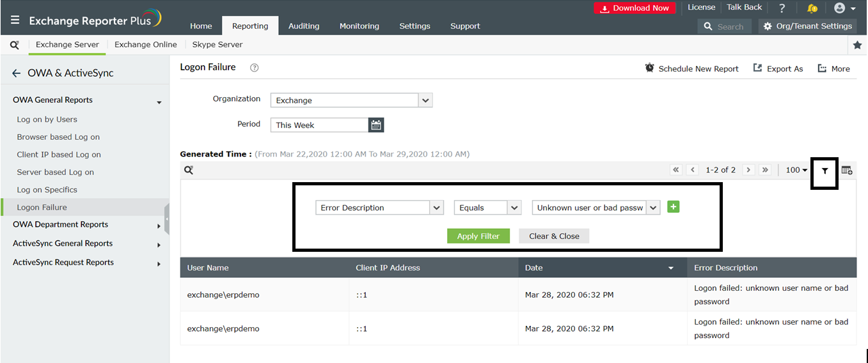This screenshot has width=868, height=363.
Task: Open Browser based Log on report
Action: pos(58,137)
